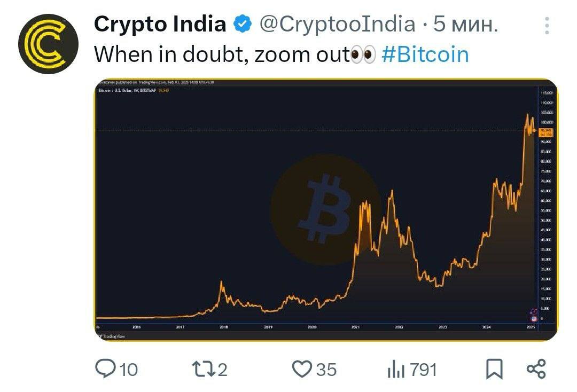
Task: Open the three-dot more options menu
Action: [x=547, y=26]
